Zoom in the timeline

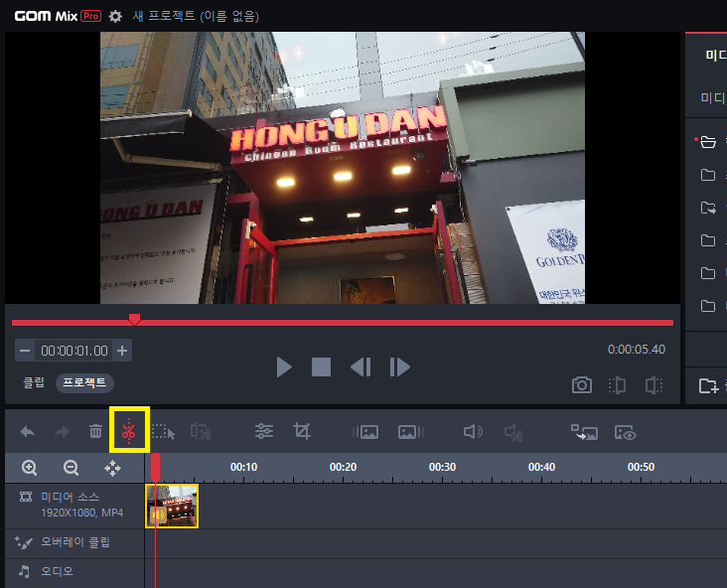click(x=29, y=468)
